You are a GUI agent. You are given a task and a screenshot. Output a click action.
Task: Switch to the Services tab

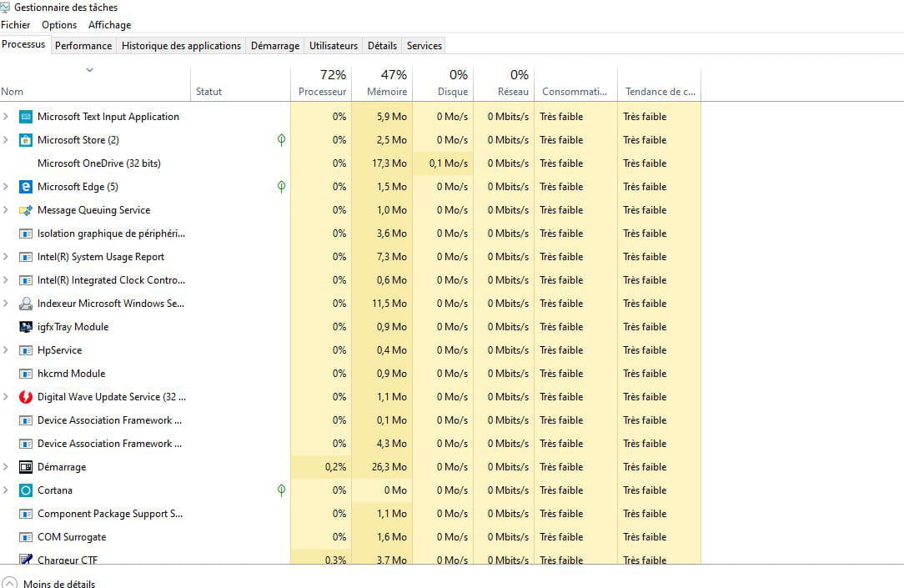coord(424,46)
